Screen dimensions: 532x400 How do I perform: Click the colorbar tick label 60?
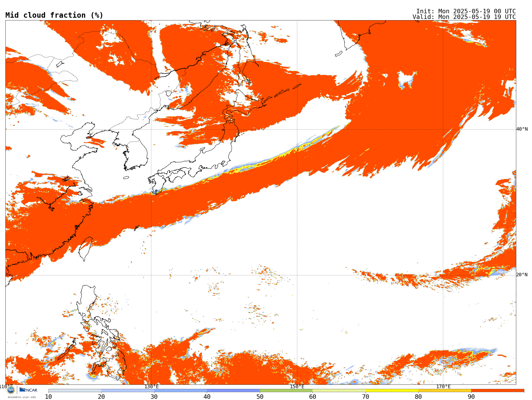tap(313, 397)
